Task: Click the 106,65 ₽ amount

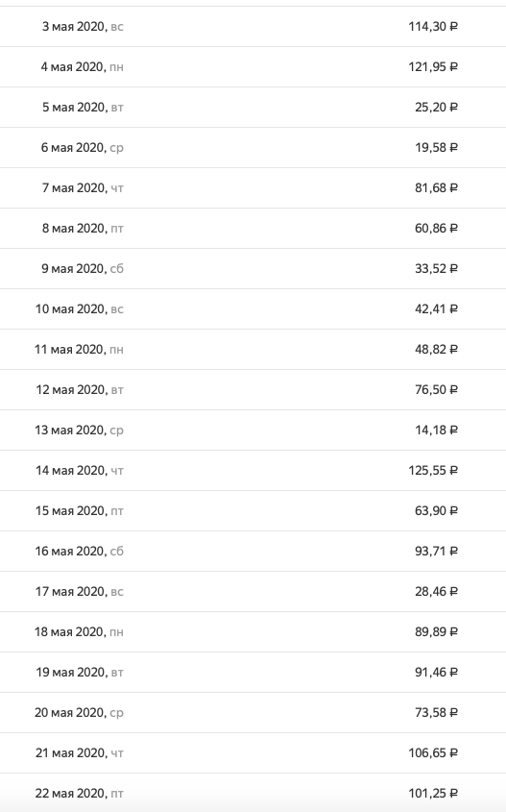Action: (x=433, y=753)
